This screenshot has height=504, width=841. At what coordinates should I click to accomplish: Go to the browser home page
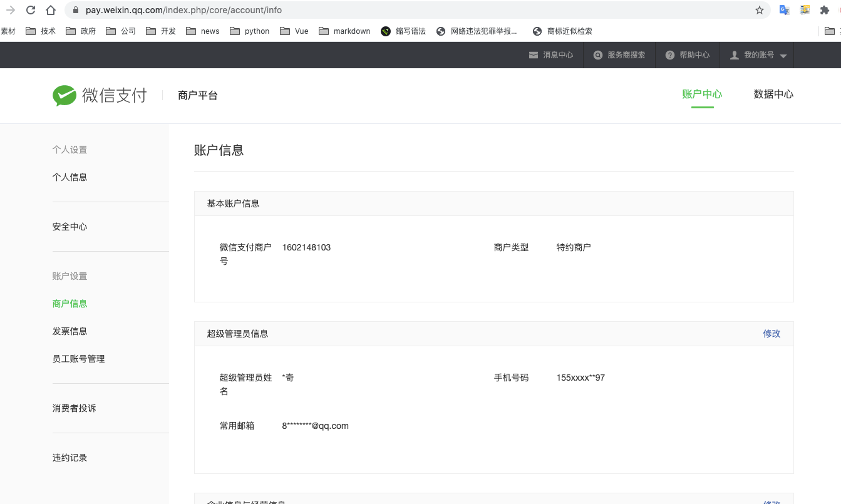tap(51, 10)
